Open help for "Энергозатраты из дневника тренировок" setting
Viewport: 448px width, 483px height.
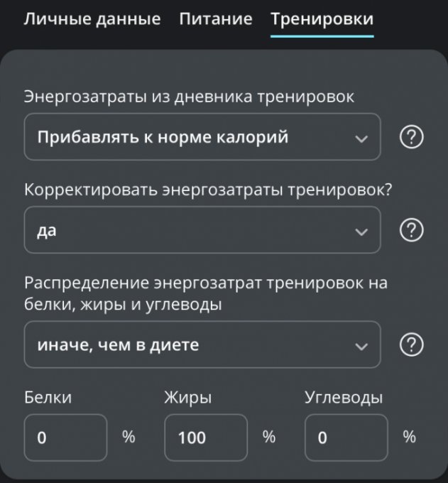[x=411, y=137]
